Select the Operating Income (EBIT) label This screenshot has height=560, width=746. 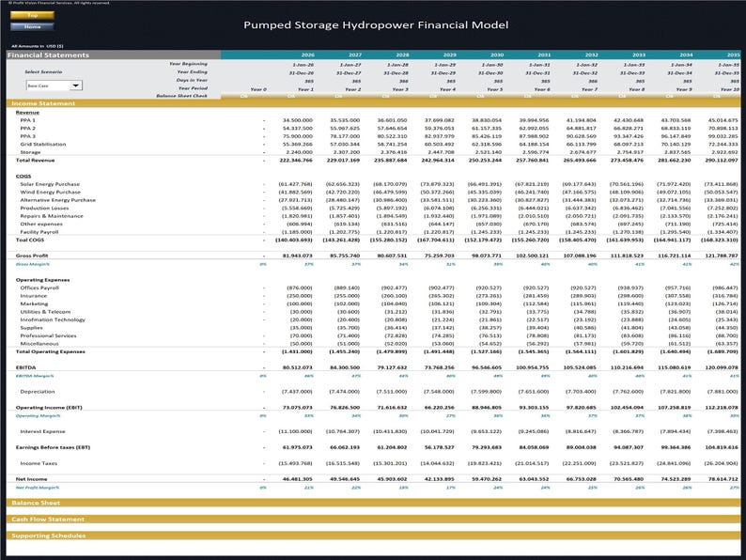(x=49, y=408)
